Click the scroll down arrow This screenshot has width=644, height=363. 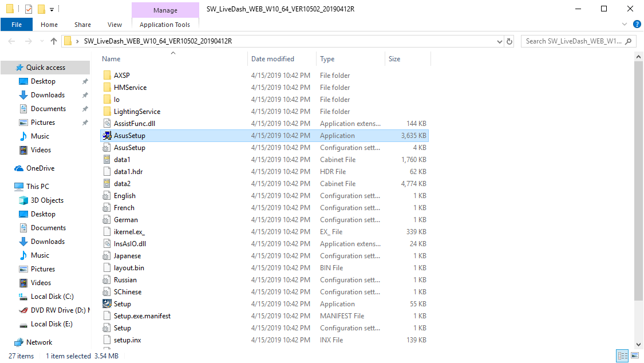click(638, 345)
